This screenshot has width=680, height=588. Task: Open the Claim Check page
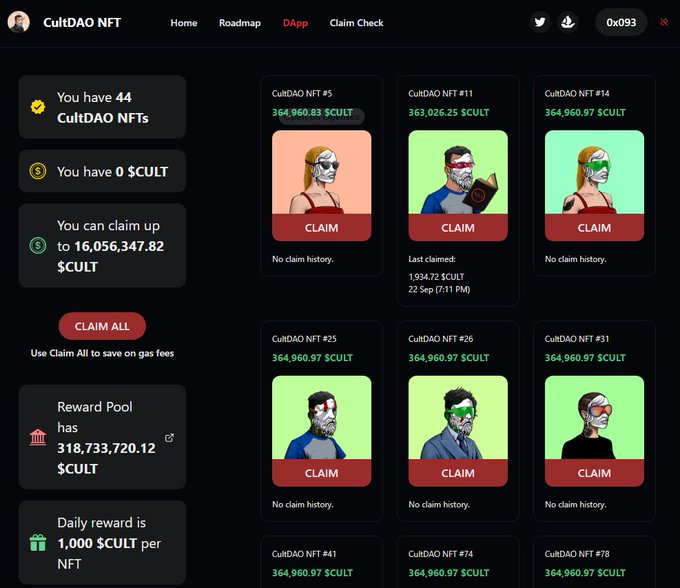coord(356,23)
